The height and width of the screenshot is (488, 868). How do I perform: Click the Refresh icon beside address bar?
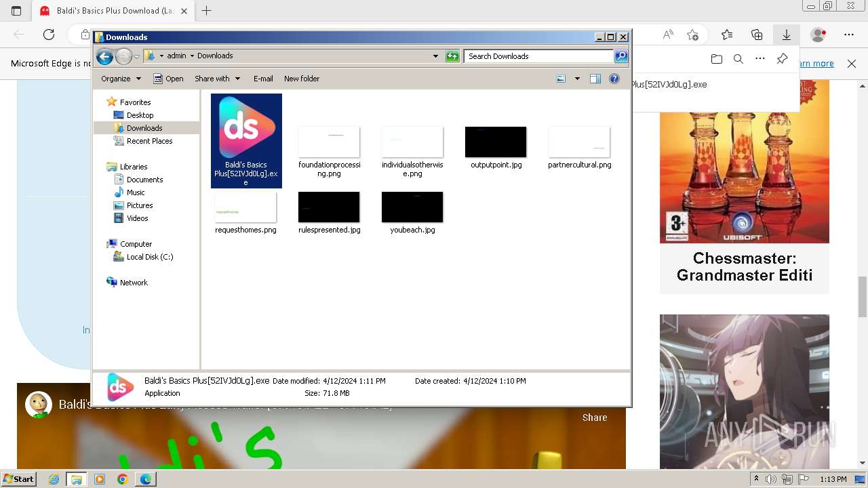coord(452,56)
